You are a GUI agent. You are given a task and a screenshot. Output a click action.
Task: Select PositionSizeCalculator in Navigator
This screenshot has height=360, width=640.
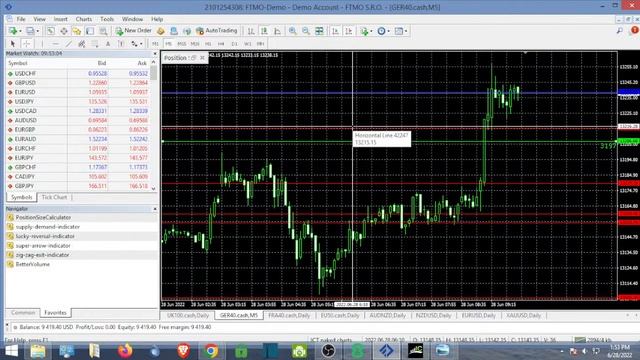[x=43, y=218]
